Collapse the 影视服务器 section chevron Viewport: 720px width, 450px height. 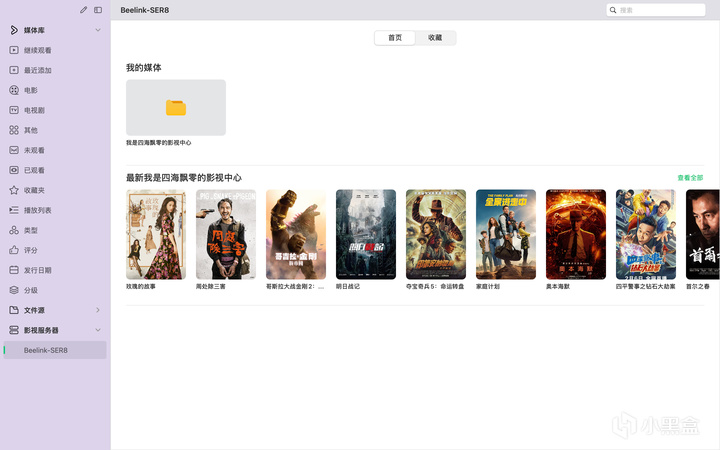coord(98,330)
